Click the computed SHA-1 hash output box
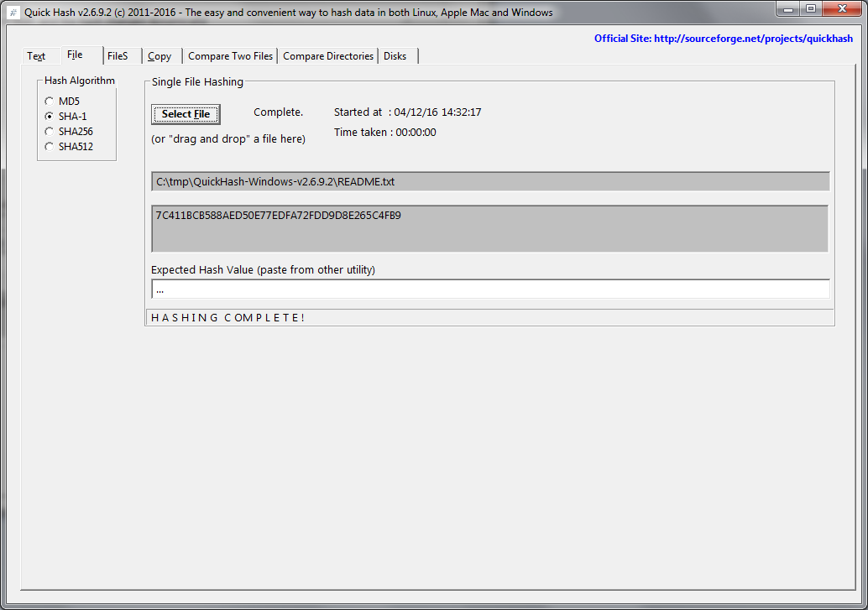The width and height of the screenshot is (868, 610). (490, 228)
